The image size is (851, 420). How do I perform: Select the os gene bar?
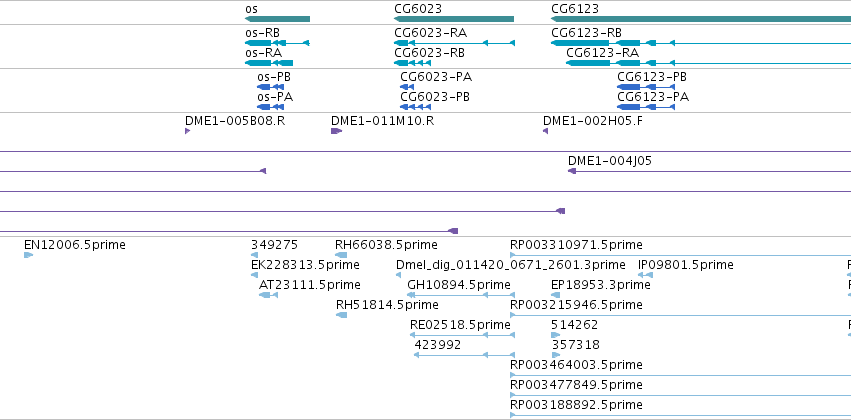click(277, 19)
